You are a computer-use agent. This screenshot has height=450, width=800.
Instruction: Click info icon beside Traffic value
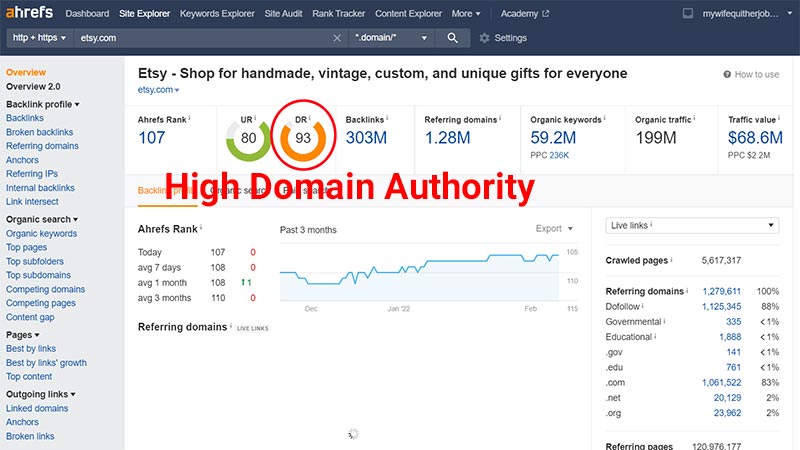[x=779, y=118]
